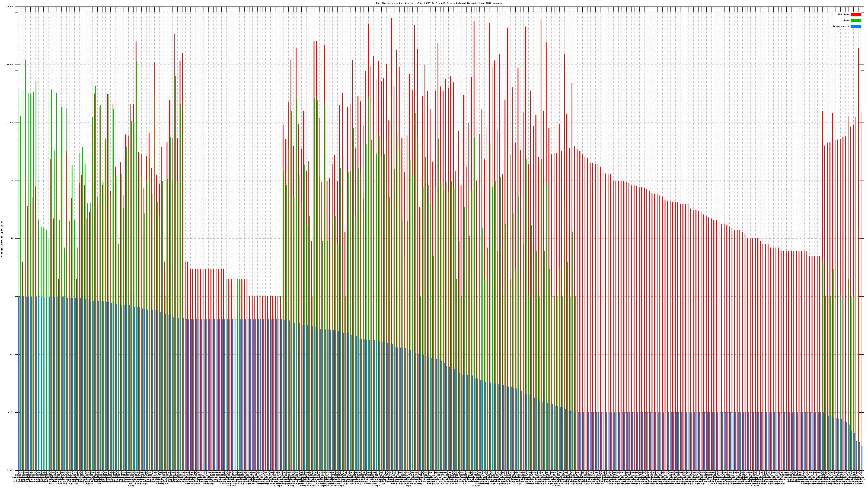Click the 1 y-axis tick label
Viewport: 868px width, 488px height.
(13, 296)
